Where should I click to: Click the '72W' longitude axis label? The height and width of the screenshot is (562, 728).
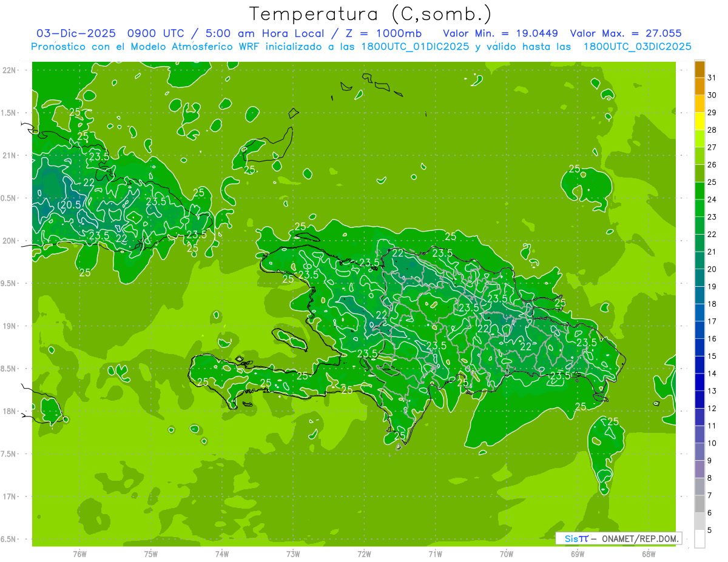click(x=364, y=554)
